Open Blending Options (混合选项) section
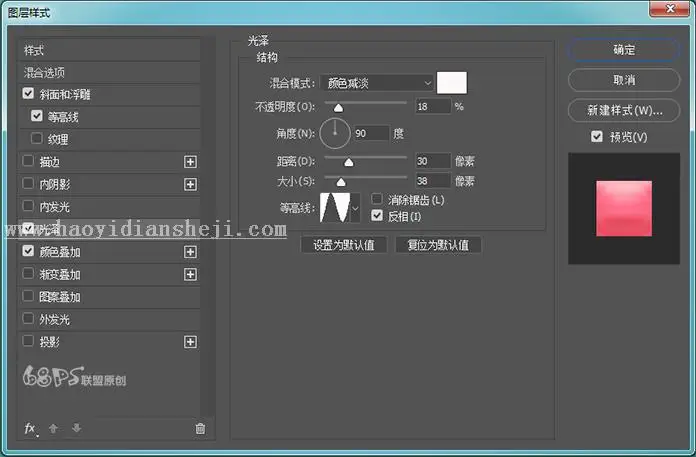 109,72
